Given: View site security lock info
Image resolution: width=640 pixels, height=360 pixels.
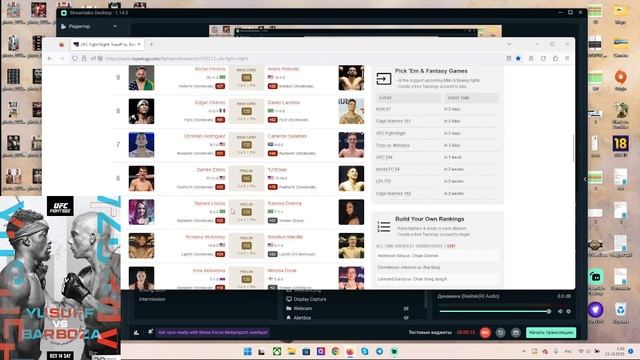Looking at the screenshot, I should (x=84, y=58).
